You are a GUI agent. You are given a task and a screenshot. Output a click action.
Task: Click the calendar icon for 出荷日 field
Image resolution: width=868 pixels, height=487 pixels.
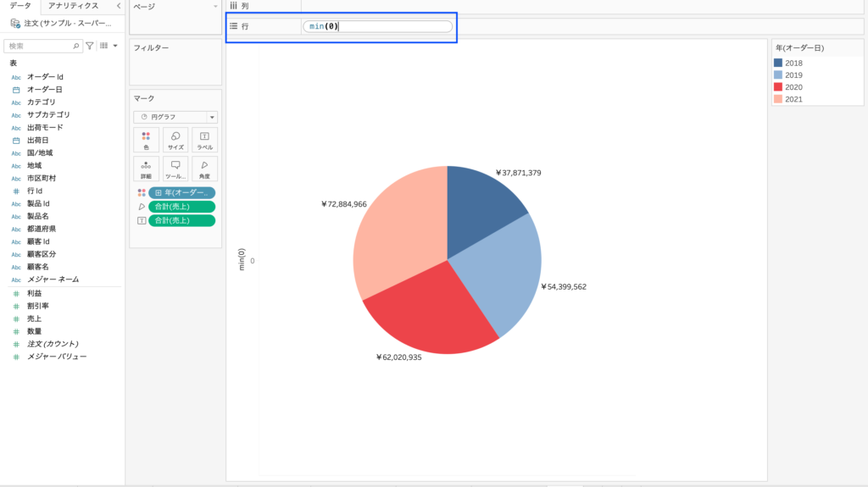(16, 141)
